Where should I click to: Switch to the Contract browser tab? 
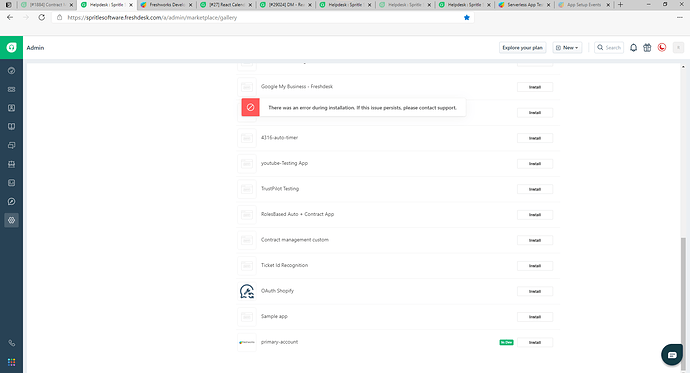pos(46,5)
